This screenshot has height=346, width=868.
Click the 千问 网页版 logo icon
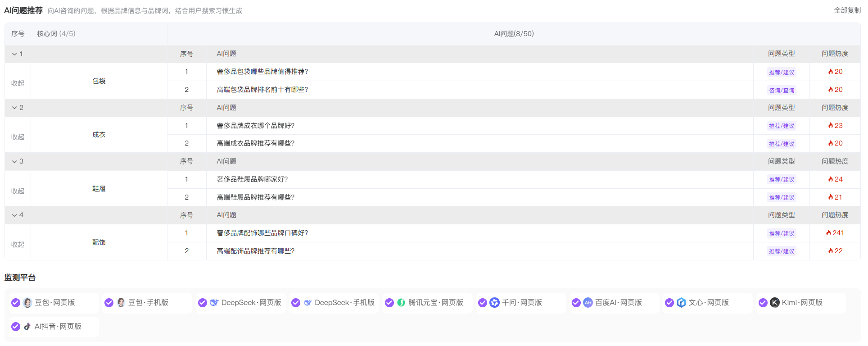tap(494, 303)
